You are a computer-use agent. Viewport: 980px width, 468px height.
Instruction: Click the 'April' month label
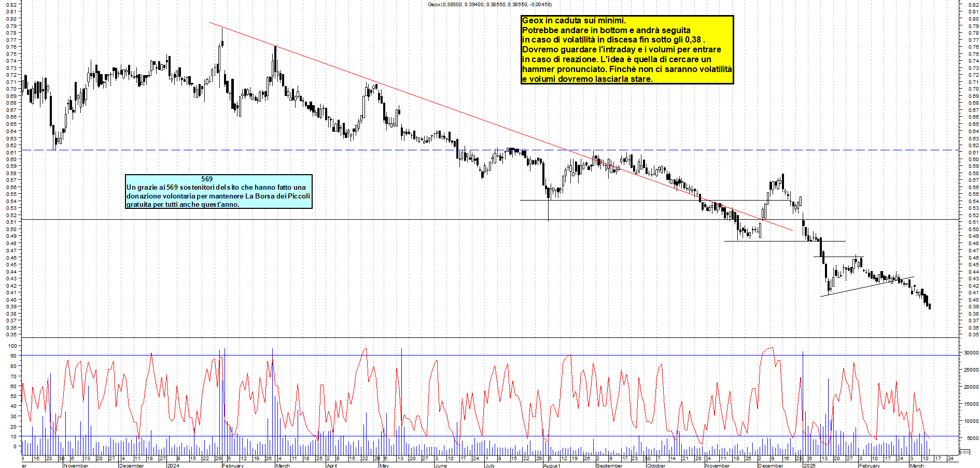[332, 465]
